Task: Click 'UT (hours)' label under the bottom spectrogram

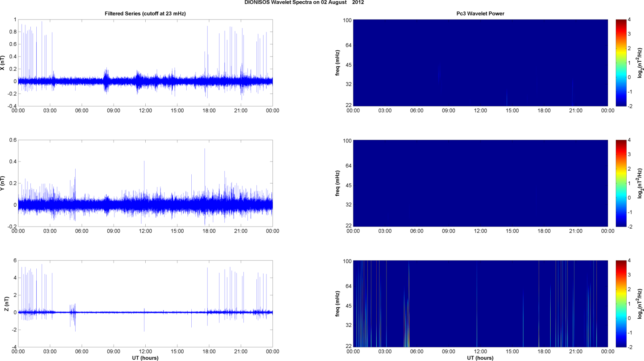Action: tap(480, 358)
